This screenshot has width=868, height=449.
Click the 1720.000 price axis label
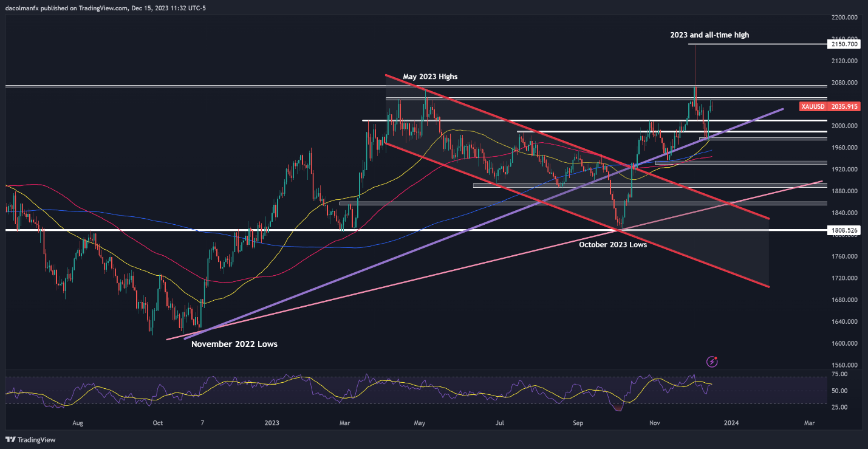click(844, 278)
